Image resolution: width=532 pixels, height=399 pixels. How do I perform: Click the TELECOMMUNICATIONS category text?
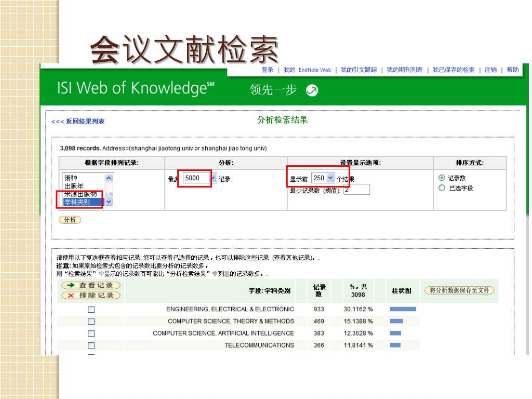tap(259, 345)
